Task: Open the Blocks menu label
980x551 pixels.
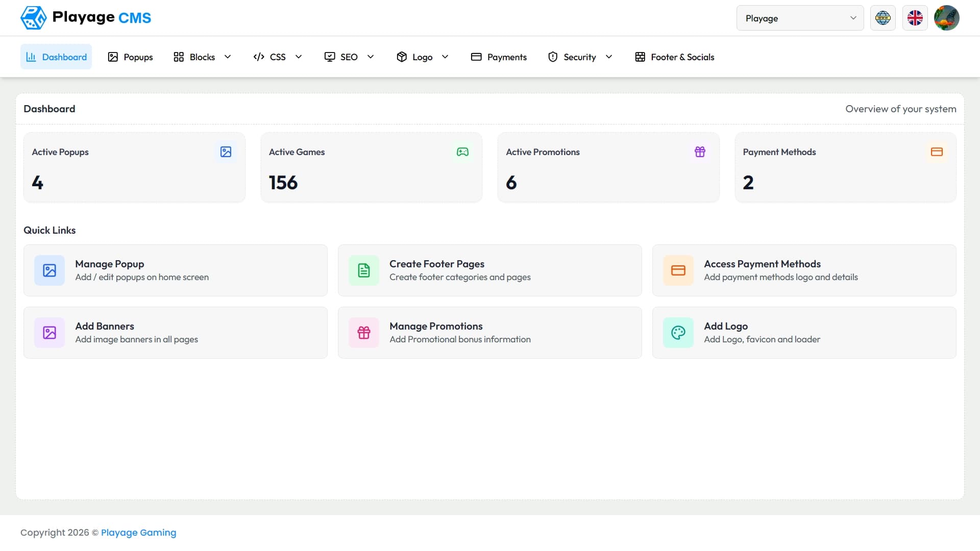Action: pyautogui.click(x=202, y=57)
